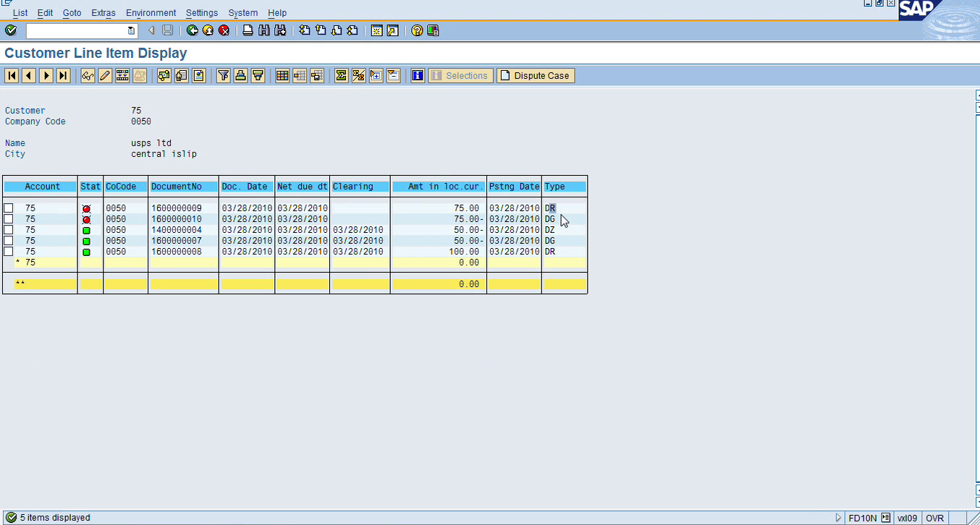This screenshot has width=980, height=525.
Task: Tick checkbox for document 1600000007
Action: (8, 241)
